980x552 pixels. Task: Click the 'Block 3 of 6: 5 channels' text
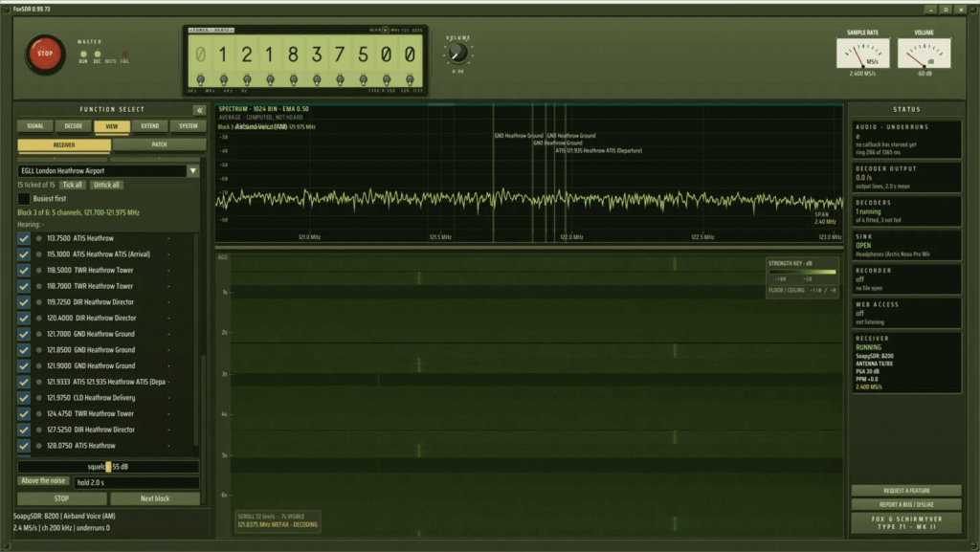pyautogui.click(x=78, y=213)
